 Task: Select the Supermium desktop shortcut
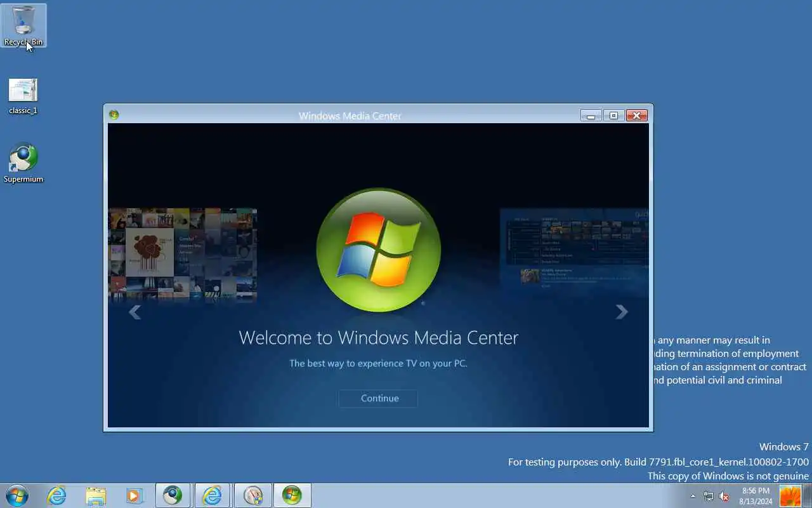pos(23,163)
